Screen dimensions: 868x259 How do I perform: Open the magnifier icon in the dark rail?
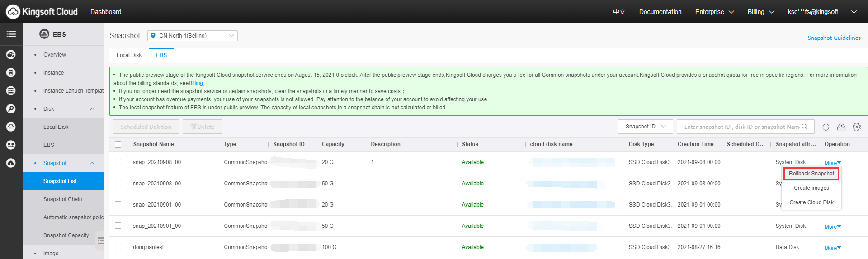point(11,109)
